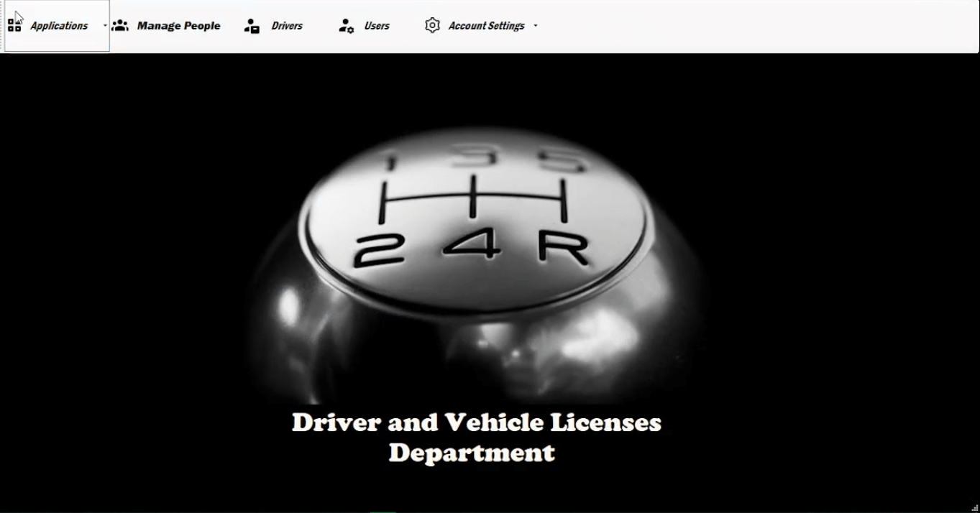This screenshot has width=980, height=513.
Task: Click the green marker on the bottom edge
Action: click(383, 512)
